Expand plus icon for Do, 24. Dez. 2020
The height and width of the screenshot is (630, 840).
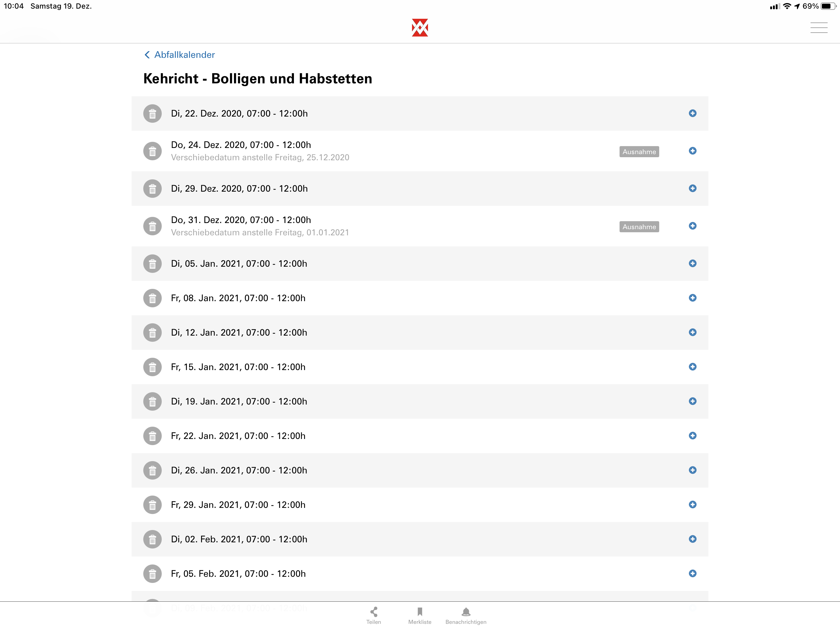692,151
